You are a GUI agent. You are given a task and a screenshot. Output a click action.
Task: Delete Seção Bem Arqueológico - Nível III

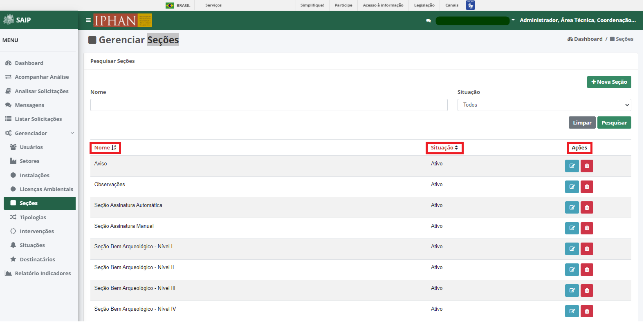[587, 291]
